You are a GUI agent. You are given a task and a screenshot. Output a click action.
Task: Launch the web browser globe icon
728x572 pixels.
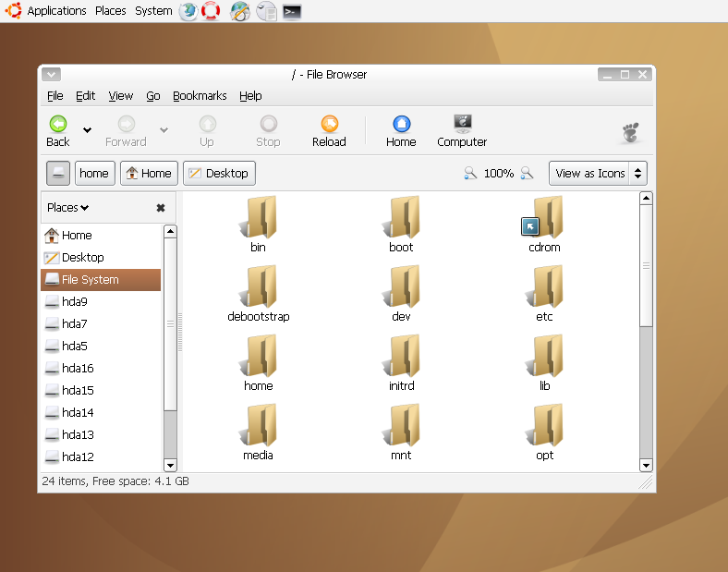(x=188, y=11)
